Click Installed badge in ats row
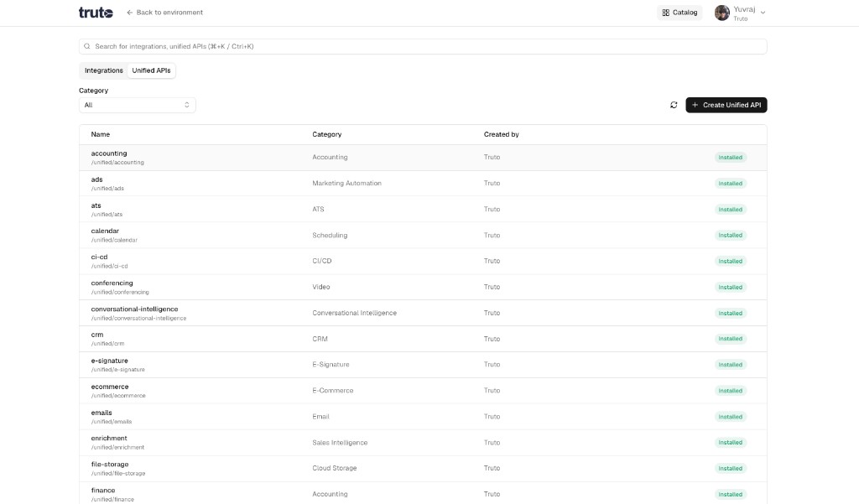The height and width of the screenshot is (504, 859). (731, 210)
